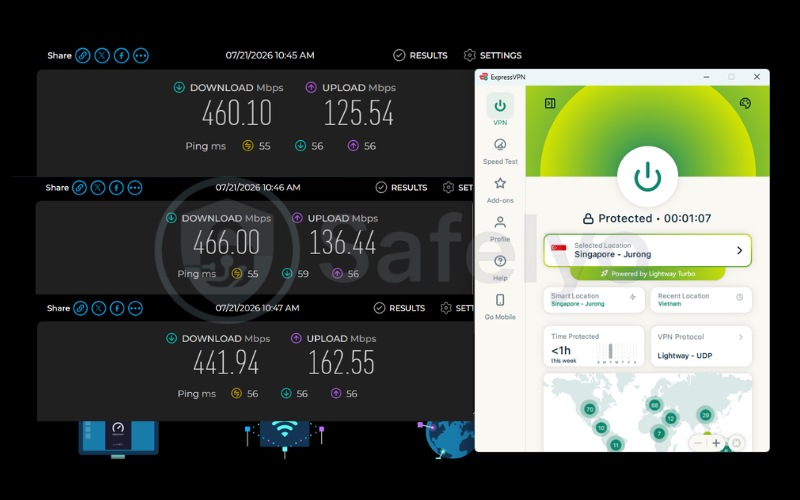
Task: Collapse the ExpressVPN sidebar panel icon
Action: [550, 104]
